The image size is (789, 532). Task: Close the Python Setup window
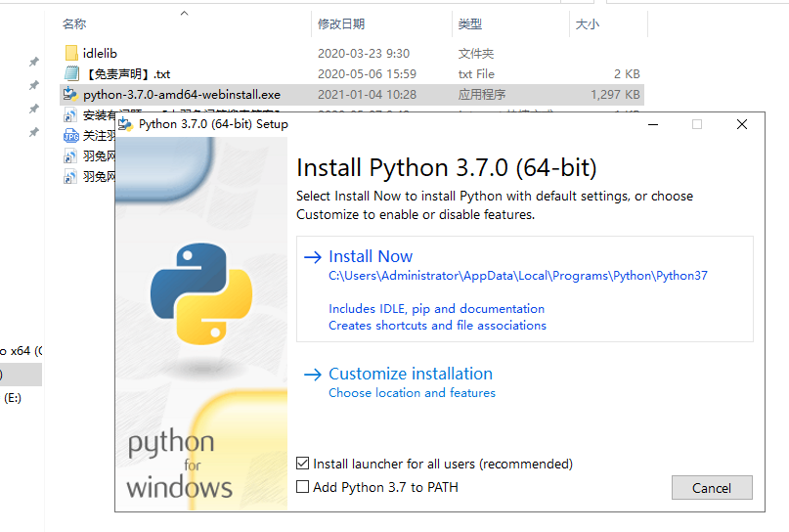click(742, 124)
